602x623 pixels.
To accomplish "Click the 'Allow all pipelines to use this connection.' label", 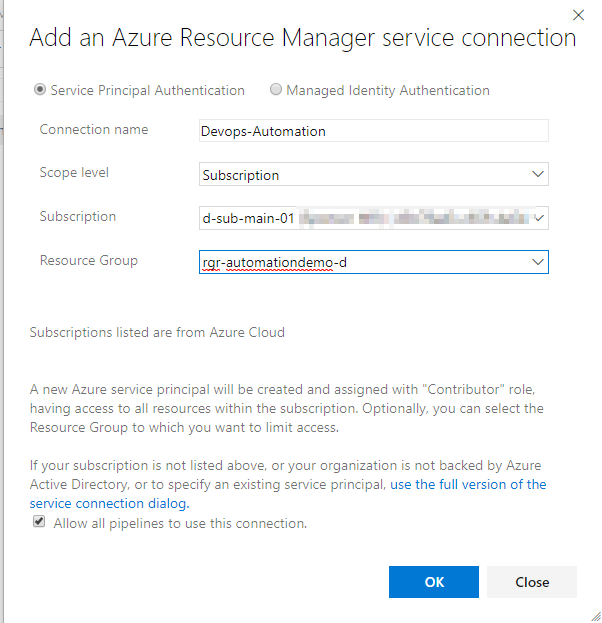I will point(180,523).
